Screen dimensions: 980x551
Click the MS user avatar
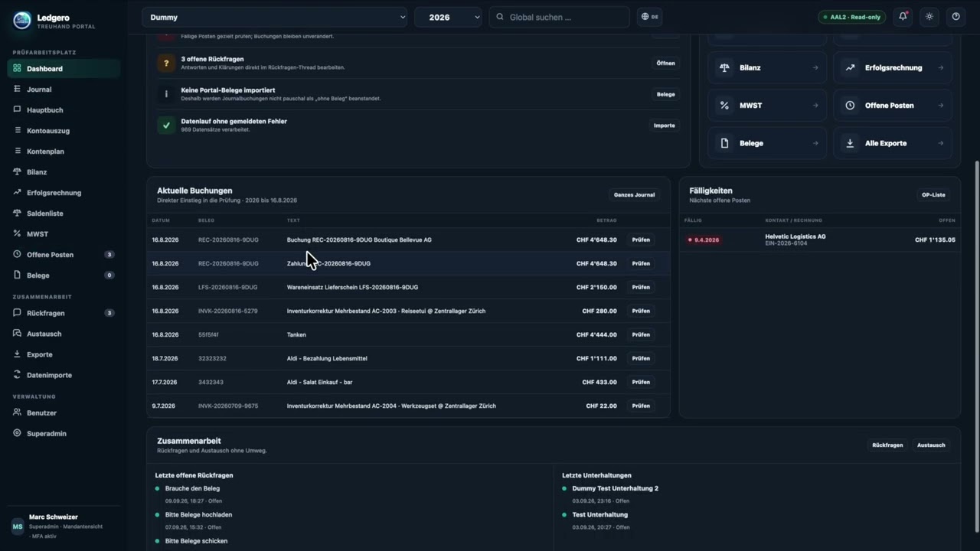click(18, 527)
